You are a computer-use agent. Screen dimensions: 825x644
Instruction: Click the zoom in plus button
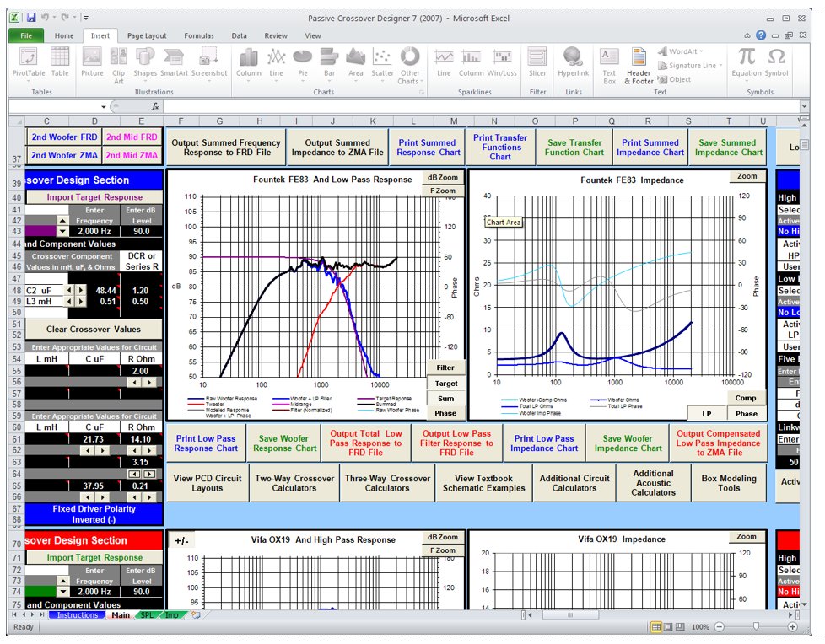[792, 626]
